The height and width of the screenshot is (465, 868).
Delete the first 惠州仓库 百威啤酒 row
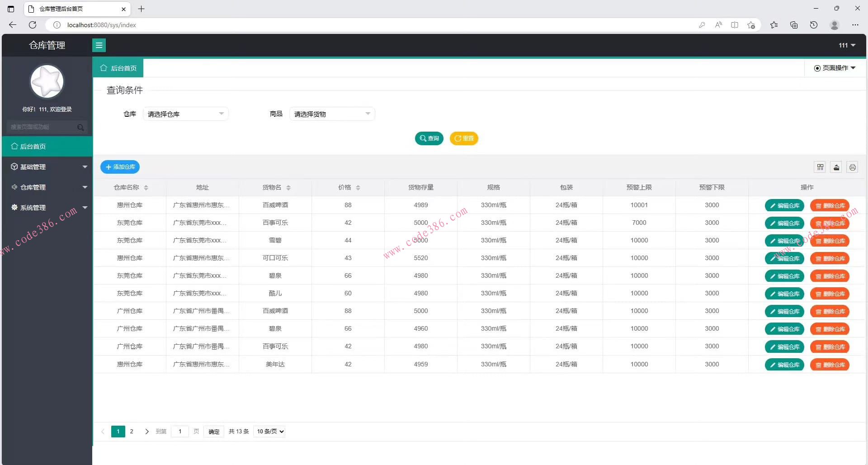830,206
